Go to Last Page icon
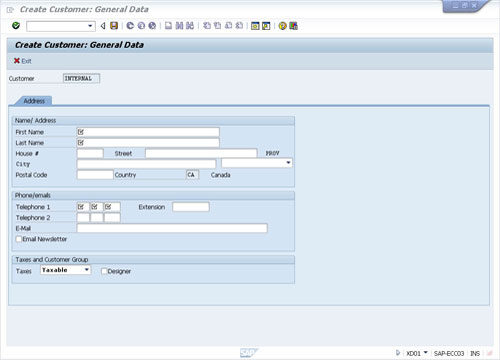Screen dimensions: 500x360 [239, 26]
